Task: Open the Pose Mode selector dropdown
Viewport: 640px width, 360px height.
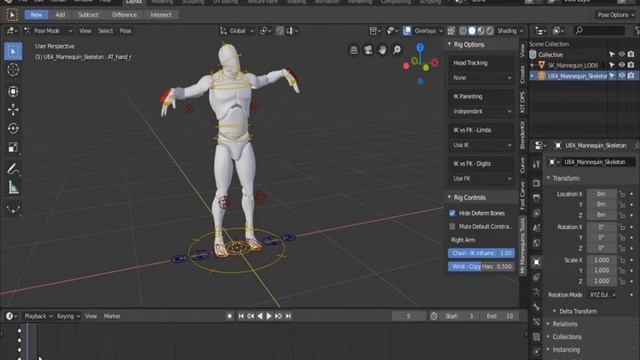Action: 48,31
